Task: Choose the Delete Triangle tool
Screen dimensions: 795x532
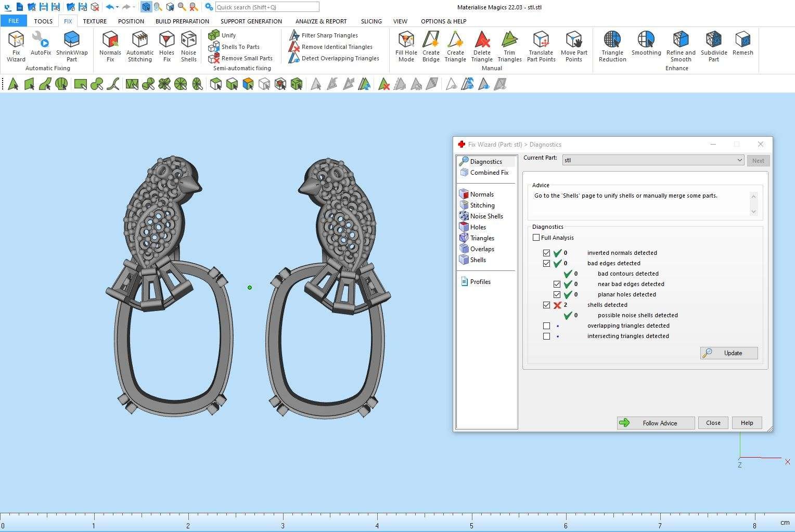Action: [x=482, y=45]
